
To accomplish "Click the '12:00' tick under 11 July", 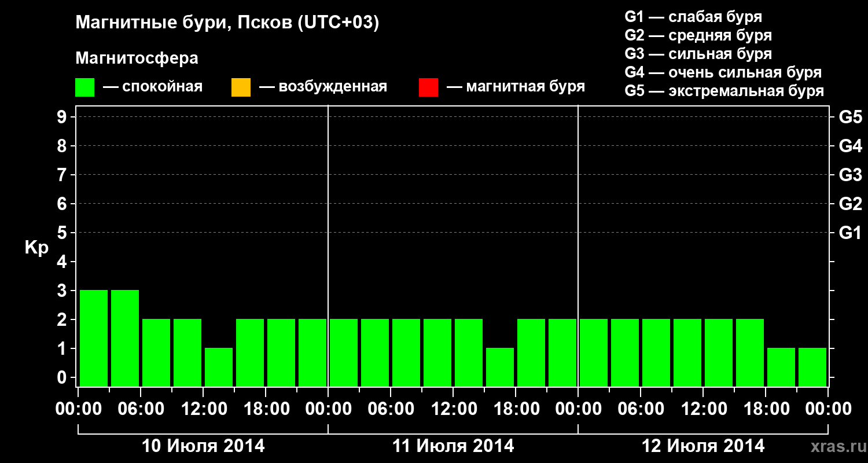I will coord(453,409).
